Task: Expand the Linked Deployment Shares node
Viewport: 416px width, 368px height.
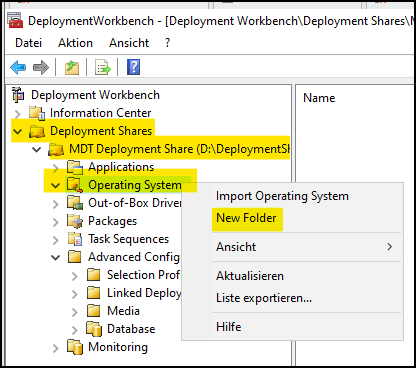Action: [75, 294]
